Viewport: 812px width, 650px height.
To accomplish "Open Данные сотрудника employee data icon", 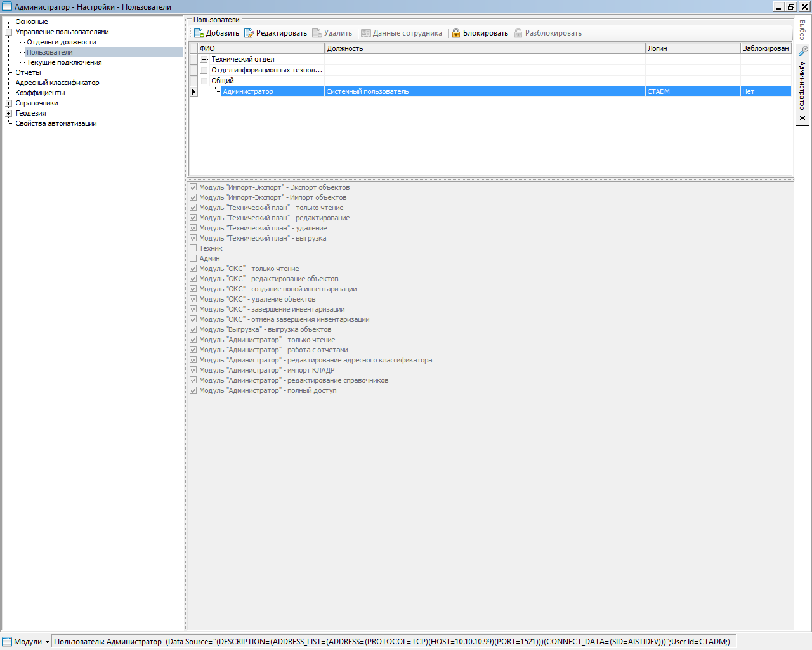I will 366,33.
